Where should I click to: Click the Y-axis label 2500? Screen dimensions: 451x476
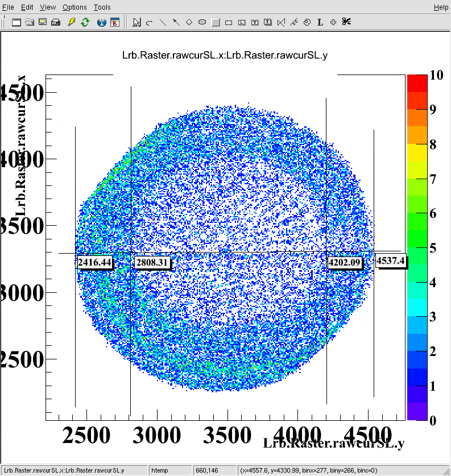point(22,359)
